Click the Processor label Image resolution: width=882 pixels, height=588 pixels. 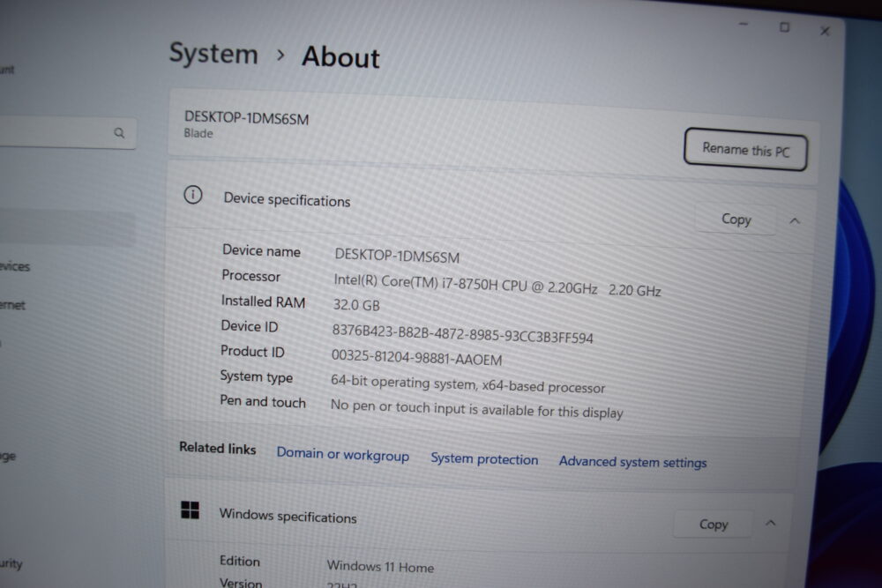250,275
